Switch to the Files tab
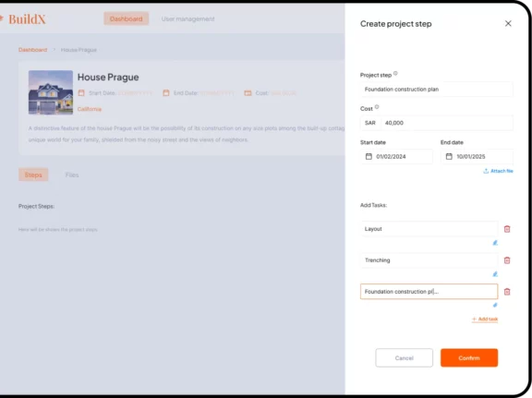This screenshot has height=398, width=532. pos(72,175)
